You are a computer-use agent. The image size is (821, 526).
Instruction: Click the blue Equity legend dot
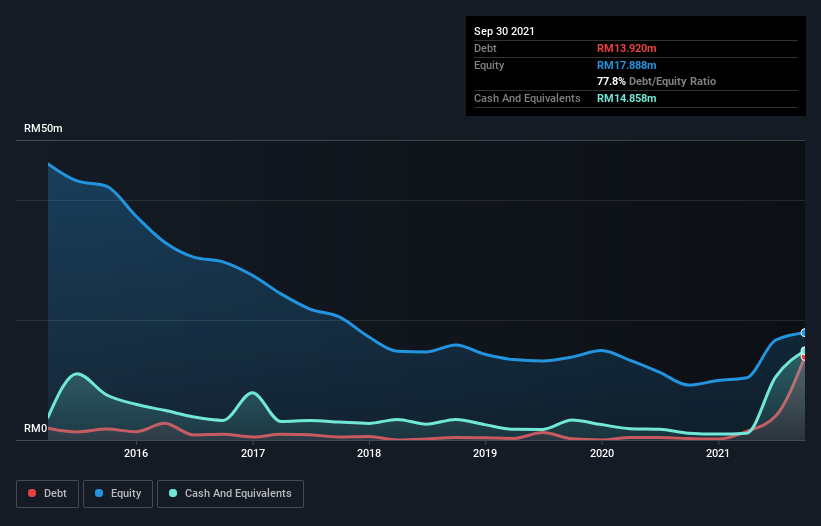click(99, 493)
